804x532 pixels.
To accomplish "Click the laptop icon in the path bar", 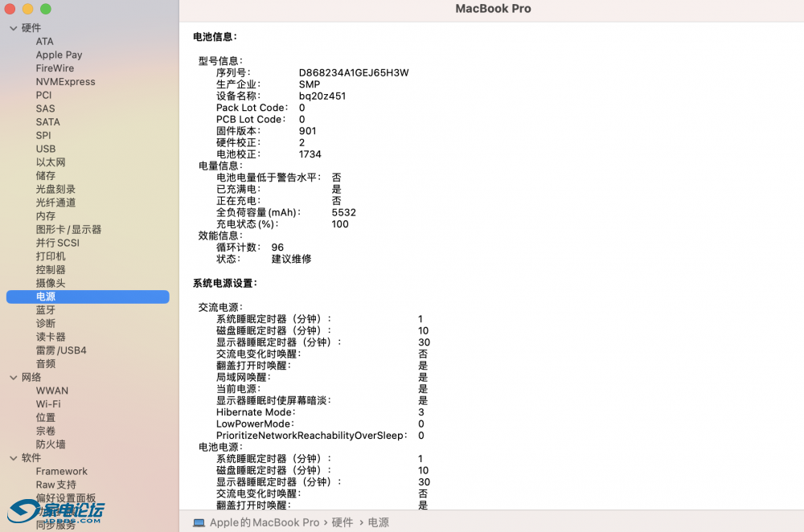I will 199,523.
